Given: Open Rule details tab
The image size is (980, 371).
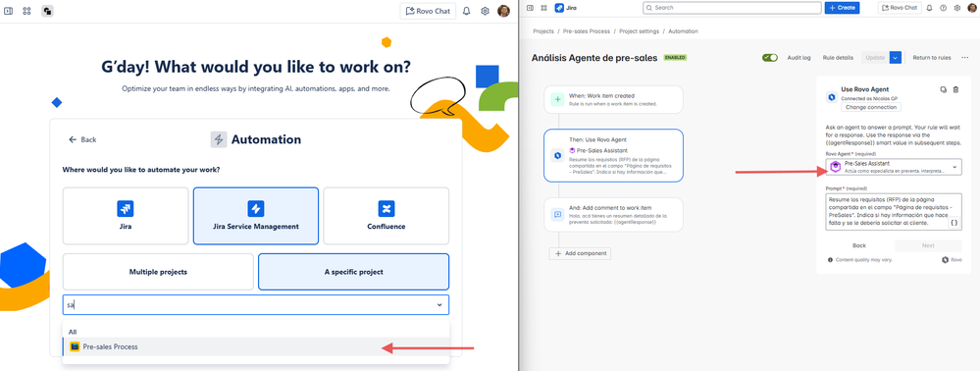Looking at the screenshot, I should tap(838, 58).
